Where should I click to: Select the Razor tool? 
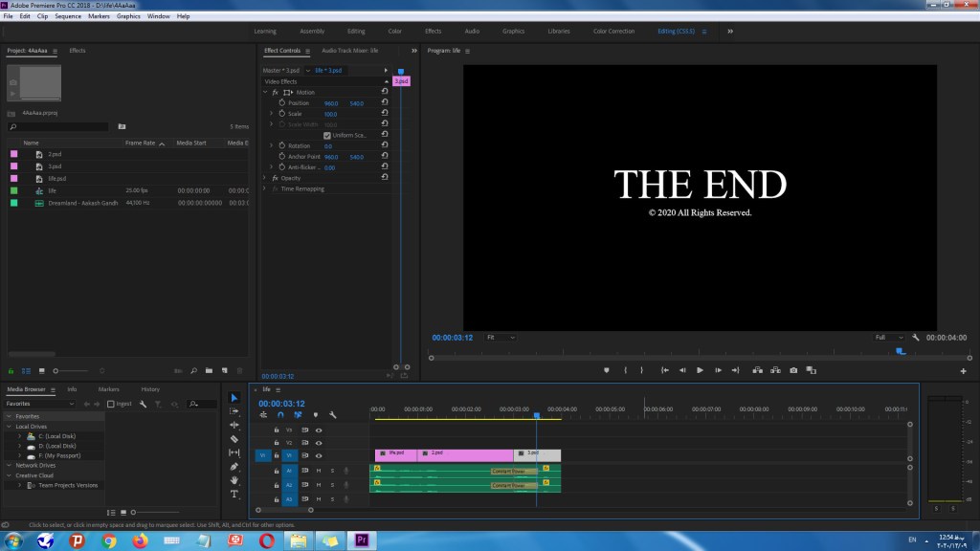click(x=234, y=438)
